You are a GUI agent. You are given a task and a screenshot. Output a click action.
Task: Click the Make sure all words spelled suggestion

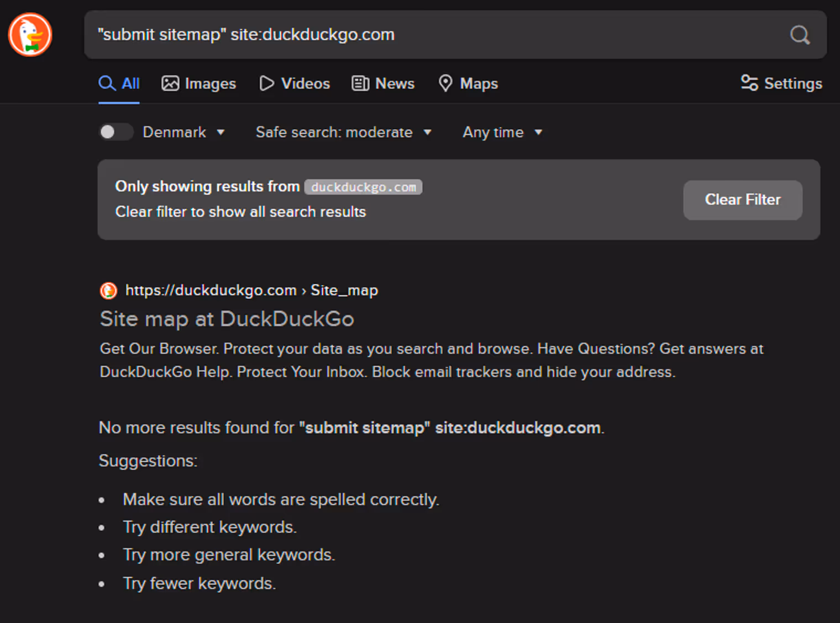click(281, 499)
